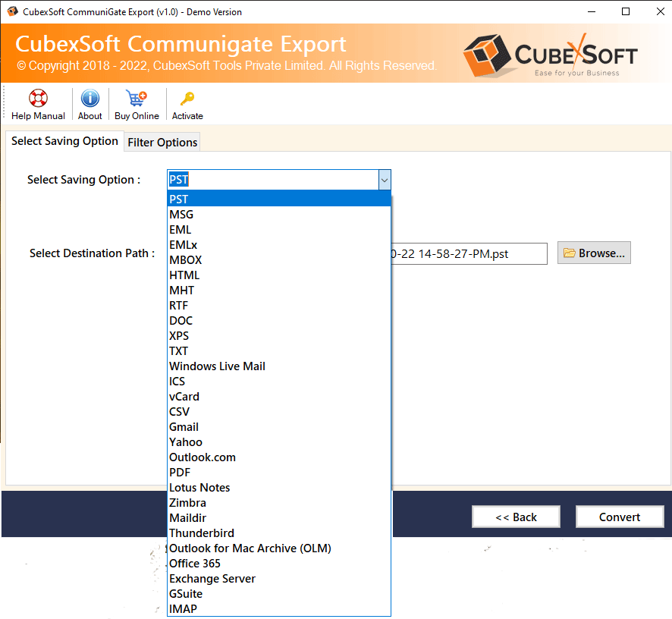Select the RTF format entry
This screenshot has width=672, height=619.
279,306
